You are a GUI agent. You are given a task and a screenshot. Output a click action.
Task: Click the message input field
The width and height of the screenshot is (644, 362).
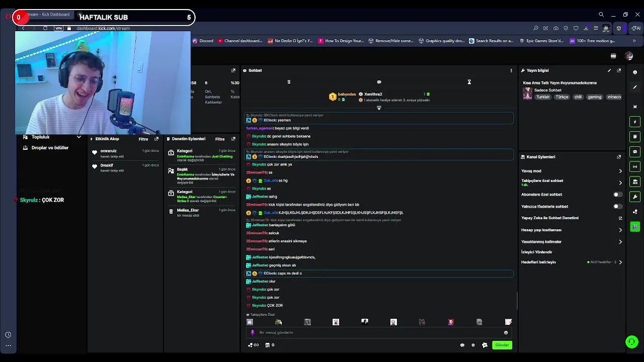point(380,332)
